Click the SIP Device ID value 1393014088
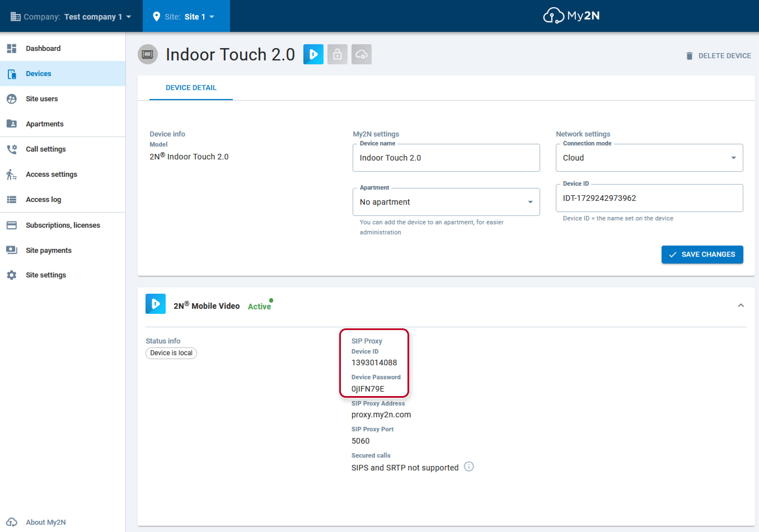The width and height of the screenshot is (759, 532). [x=374, y=362]
